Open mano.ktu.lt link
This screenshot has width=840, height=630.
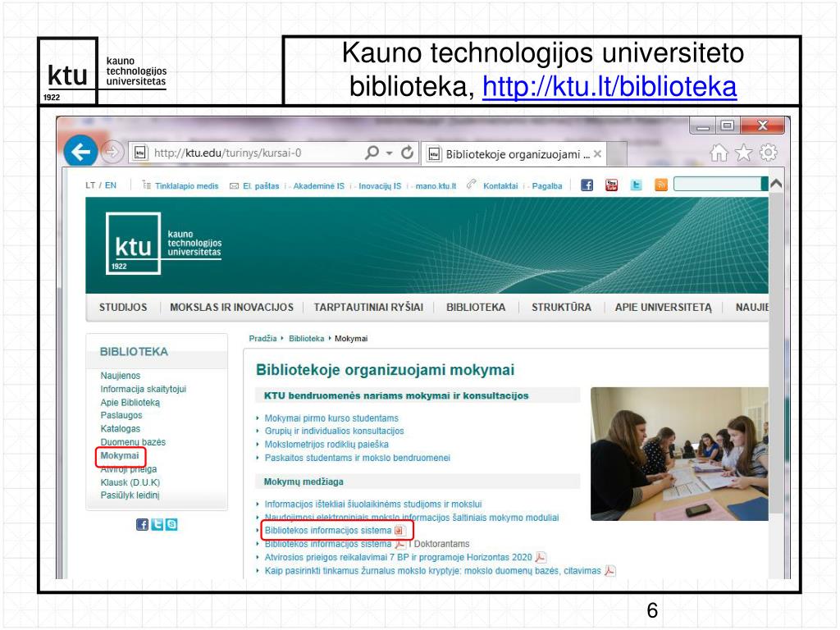point(436,186)
